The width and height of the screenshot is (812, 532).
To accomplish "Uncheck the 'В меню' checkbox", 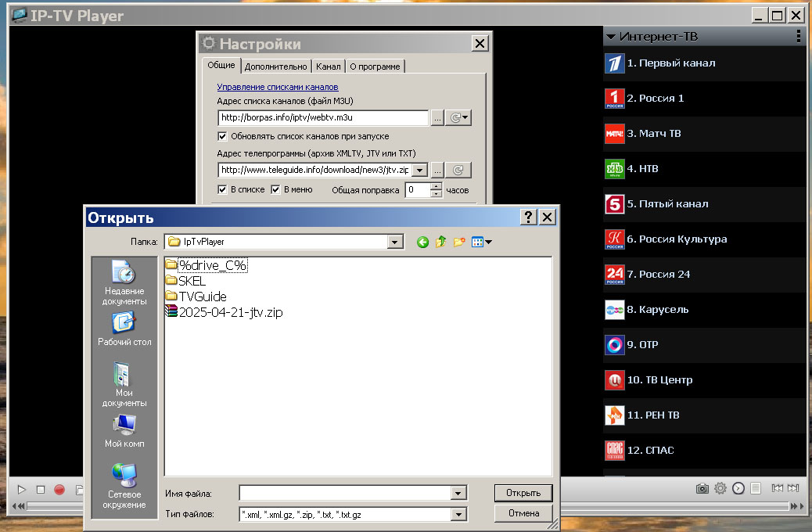I will (x=275, y=189).
